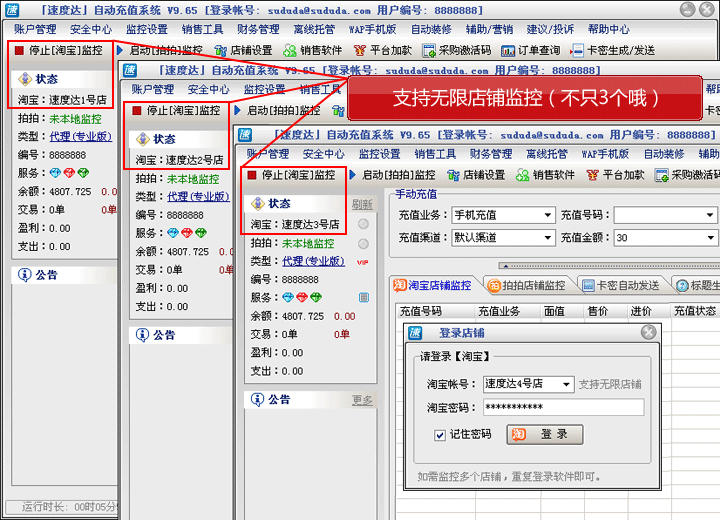Click 启动[拍拍]监控 in the front window
Screen dimensions: 720x520
tap(393, 175)
